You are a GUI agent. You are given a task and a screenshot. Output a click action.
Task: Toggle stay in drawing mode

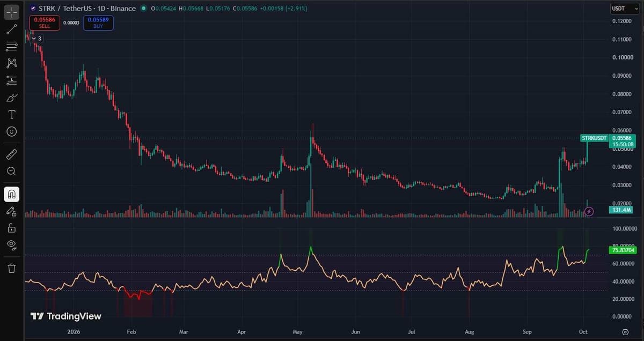coord(12,211)
